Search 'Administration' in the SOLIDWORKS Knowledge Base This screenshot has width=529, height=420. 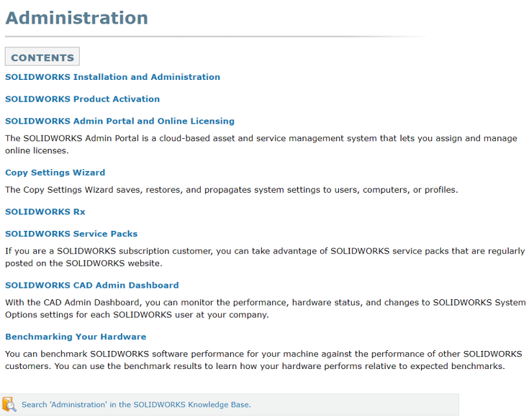pyautogui.click(x=136, y=404)
